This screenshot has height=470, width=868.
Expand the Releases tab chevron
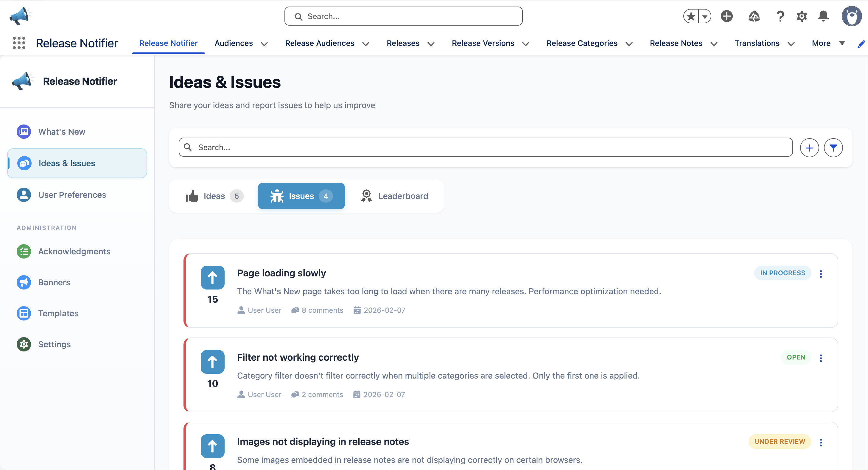(x=431, y=44)
